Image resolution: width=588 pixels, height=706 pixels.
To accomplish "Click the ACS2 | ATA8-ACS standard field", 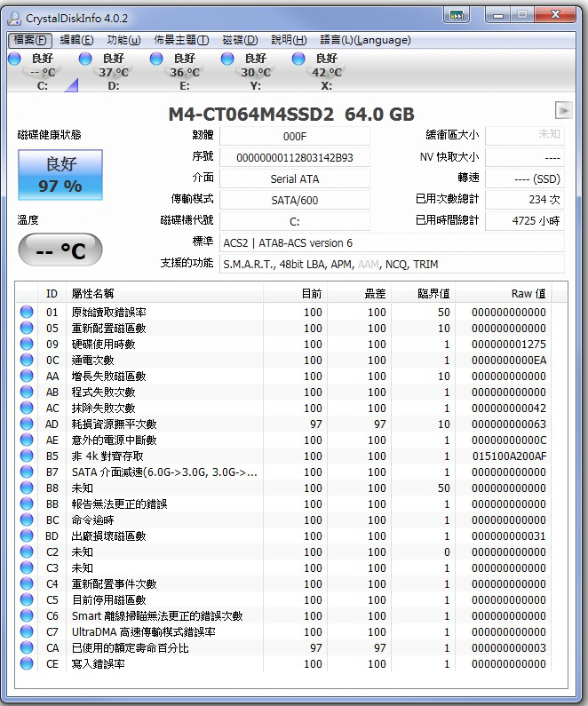I will 392,243.
